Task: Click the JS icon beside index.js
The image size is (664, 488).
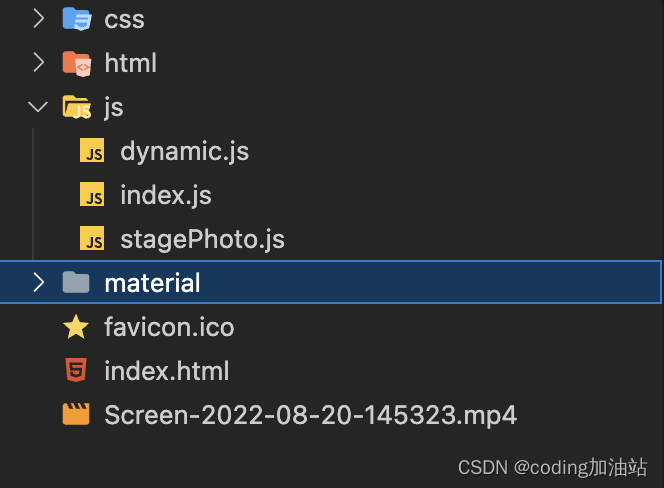Action: point(92,194)
